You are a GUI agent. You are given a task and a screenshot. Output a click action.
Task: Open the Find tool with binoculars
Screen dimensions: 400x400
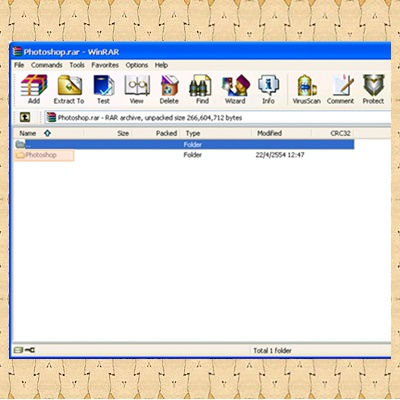click(x=202, y=89)
